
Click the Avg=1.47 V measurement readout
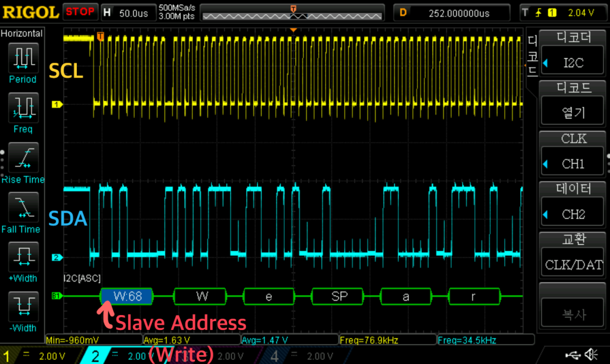290,340
